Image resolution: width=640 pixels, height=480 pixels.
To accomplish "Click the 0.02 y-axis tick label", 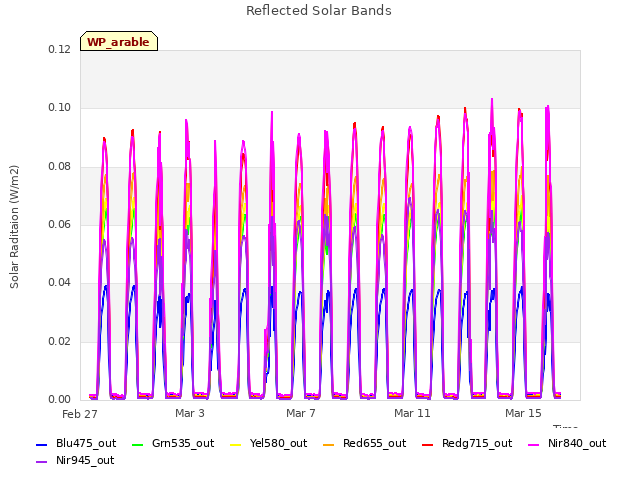I will coord(60,341).
